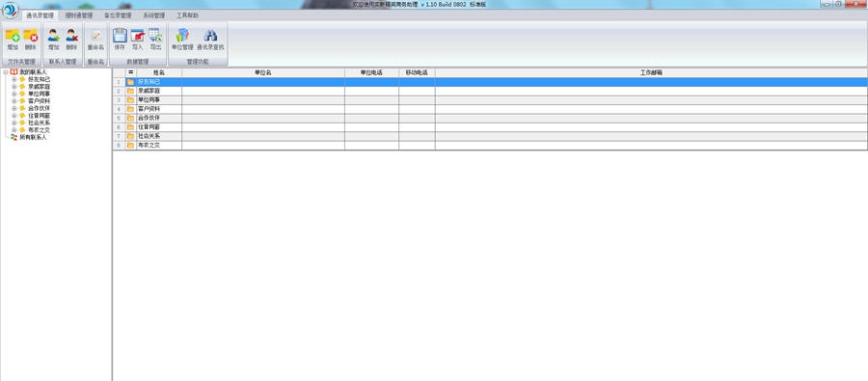Image resolution: width=868 pixels, height=381 pixels.
Task: Expand the 好友知己 tree node
Action: pos(14,79)
